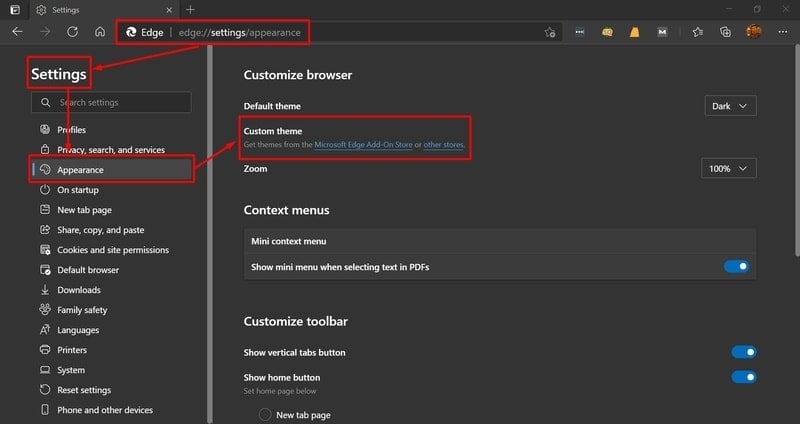The width and height of the screenshot is (800, 424).
Task: Click the first extension icon with dots
Action: click(580, 32)
